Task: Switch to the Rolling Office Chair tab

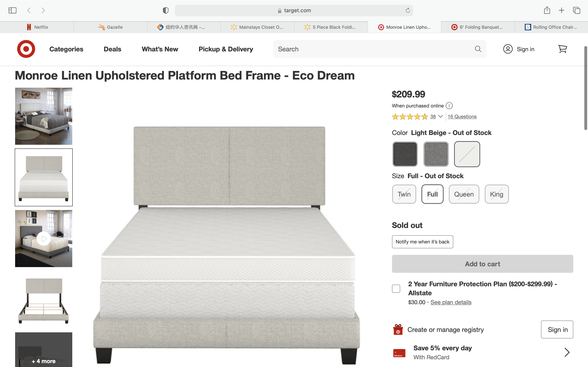Action: [x=551, y=27]
